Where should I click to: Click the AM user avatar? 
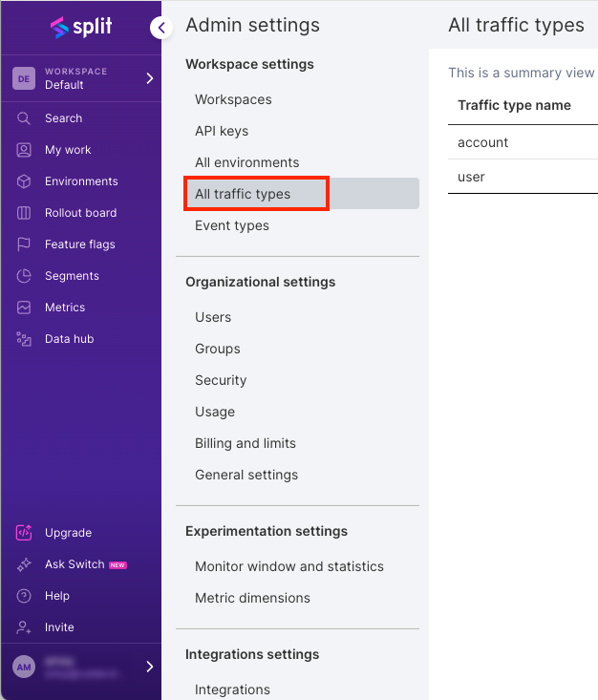pyautogui.click(x=24, y=667)
